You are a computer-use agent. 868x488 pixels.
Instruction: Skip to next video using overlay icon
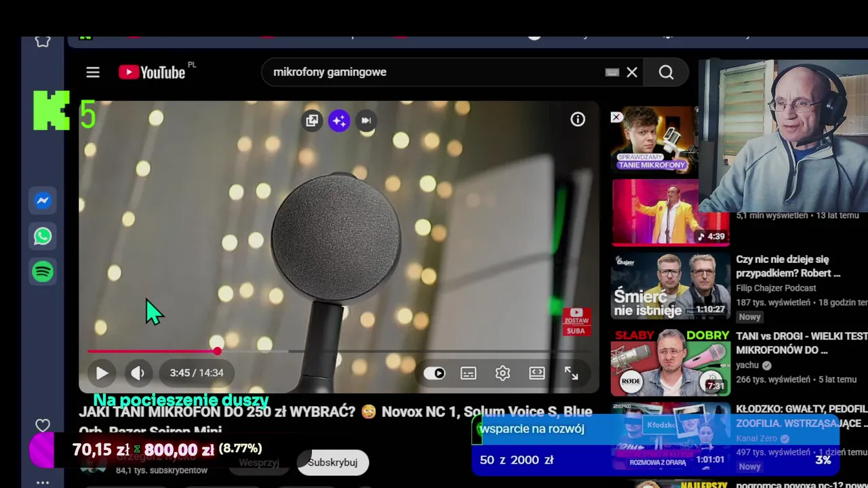click(366, 121)
